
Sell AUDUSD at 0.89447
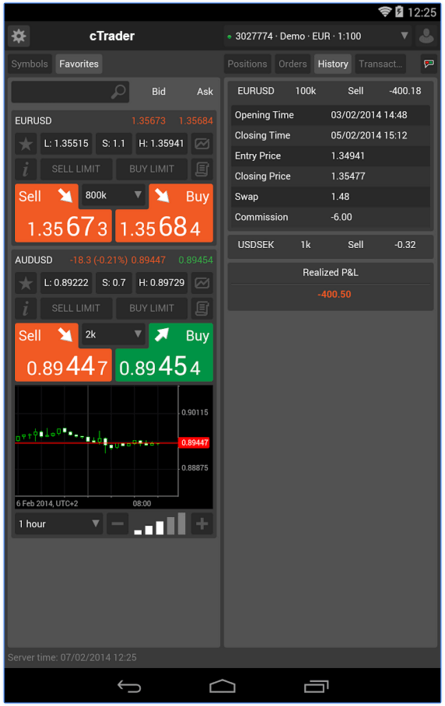(63, 352)
